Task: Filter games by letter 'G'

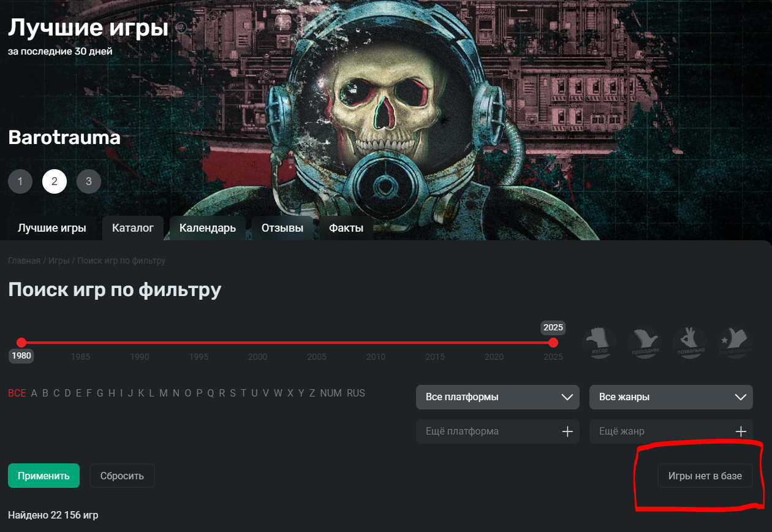Action: [x=100, y=393]
